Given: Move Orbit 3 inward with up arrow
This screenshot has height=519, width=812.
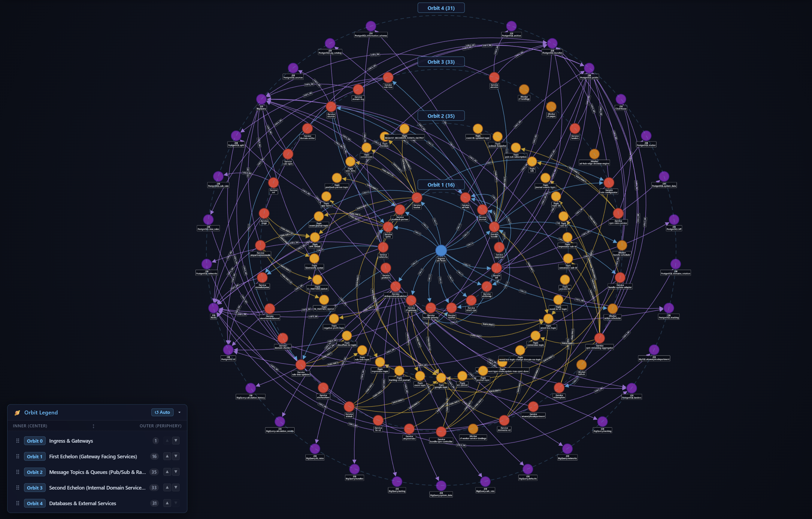Looking at the screenshot, I should tap(167, 487).
